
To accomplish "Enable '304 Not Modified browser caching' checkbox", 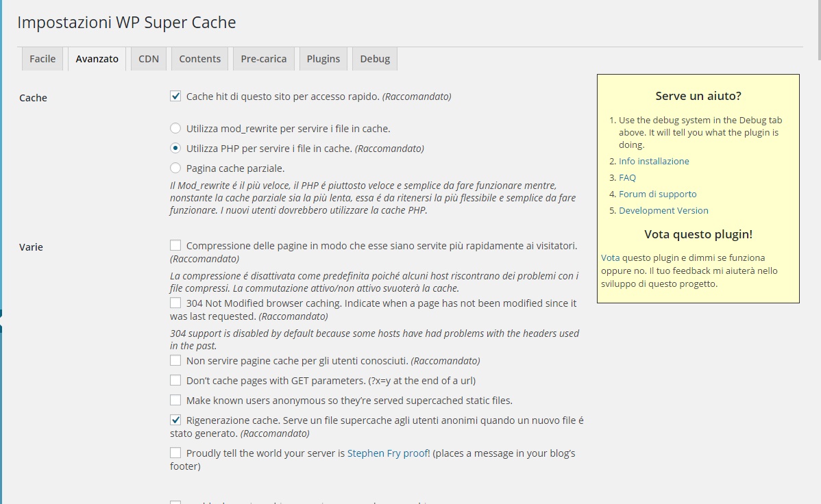I will click(x=175, y=303).
